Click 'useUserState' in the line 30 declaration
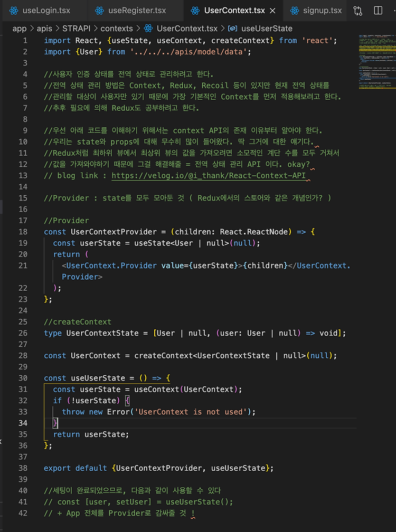This screenshot has height=532, width=396. click(98, 378)
